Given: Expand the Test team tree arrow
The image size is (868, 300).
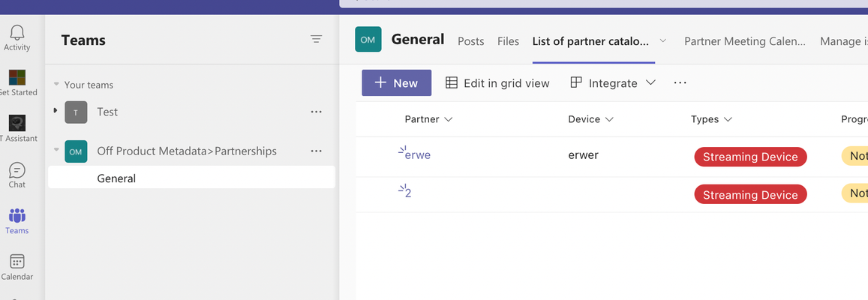Looking at the screenshot, I should pos(56,111).
